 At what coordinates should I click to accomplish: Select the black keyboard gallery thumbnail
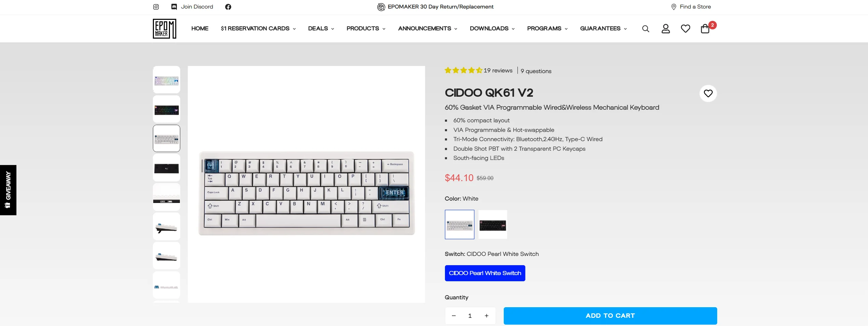[x=167, y=109]
